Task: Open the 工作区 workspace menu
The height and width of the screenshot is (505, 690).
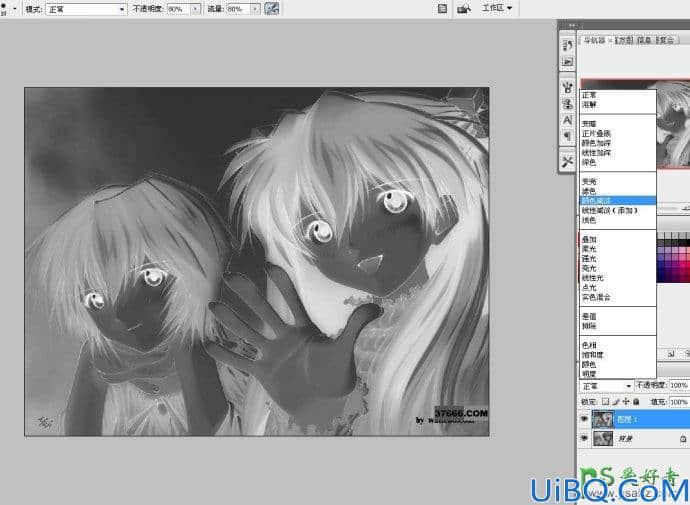Action: [497, 8]
